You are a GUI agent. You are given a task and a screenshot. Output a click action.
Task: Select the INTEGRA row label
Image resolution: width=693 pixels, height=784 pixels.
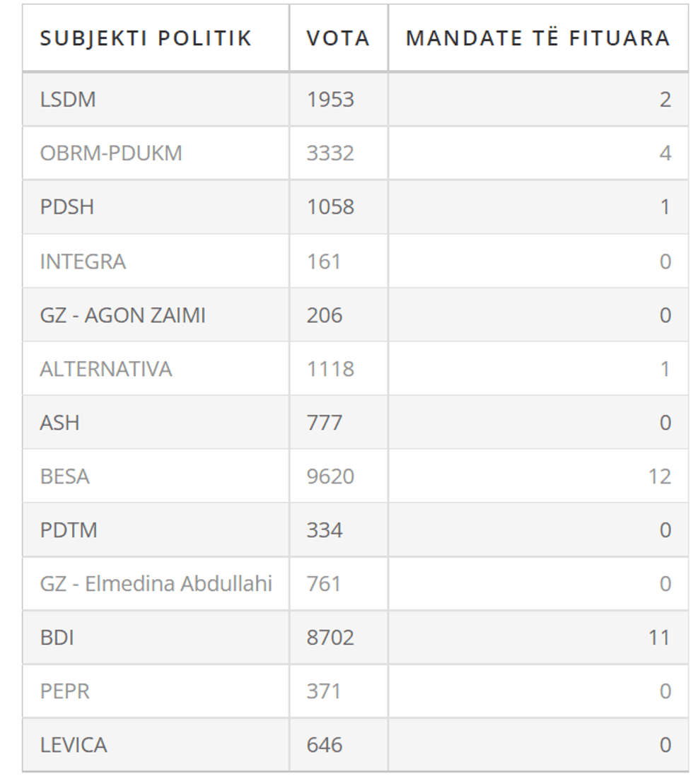point(83,262)
